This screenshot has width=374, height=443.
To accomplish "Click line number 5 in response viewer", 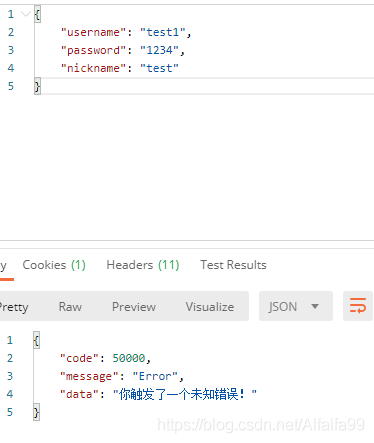I will click(x=10, y=412).
